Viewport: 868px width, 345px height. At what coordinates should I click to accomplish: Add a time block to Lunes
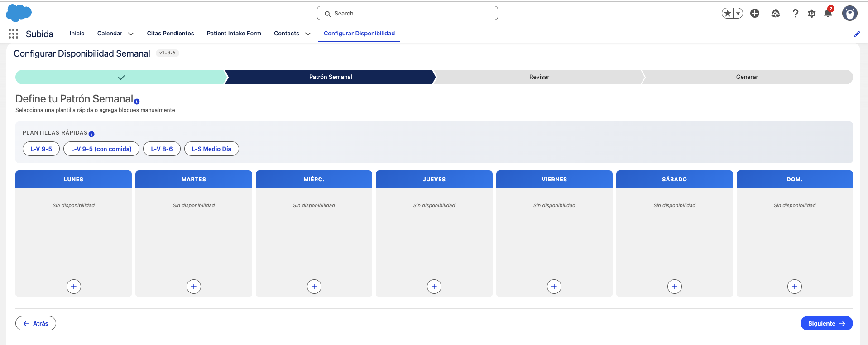click(74, 287)
